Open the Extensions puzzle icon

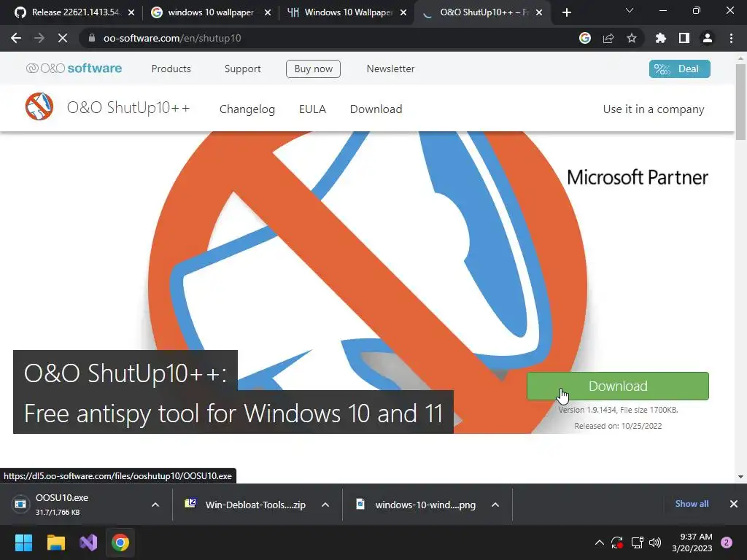click(661, 38)
